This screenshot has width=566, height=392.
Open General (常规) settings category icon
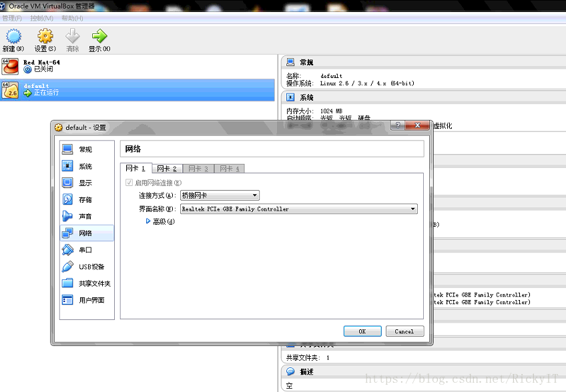click(67, 149)
